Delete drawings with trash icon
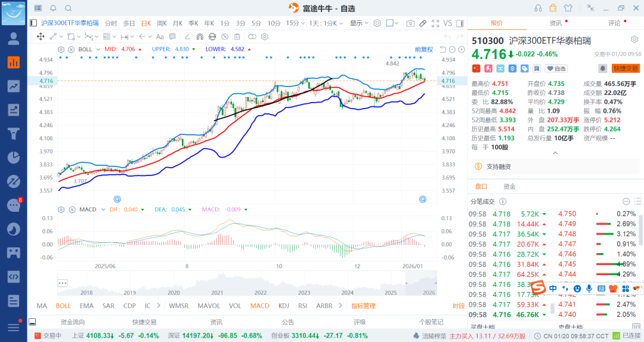The width and height of the screenshot is (644, 342). 237,36
